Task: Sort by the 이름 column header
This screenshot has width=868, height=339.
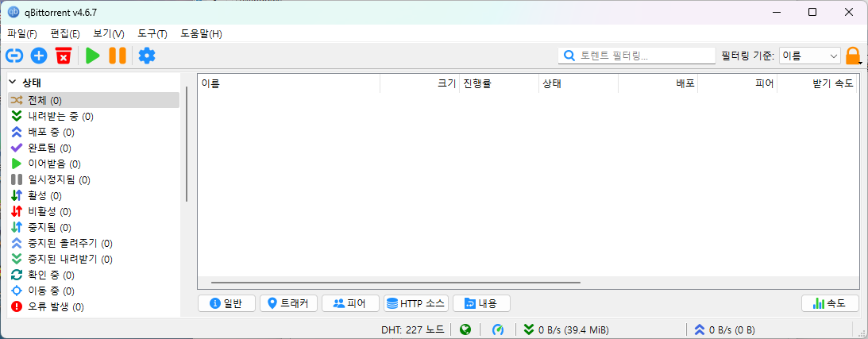Action: (x=289, y=83)
